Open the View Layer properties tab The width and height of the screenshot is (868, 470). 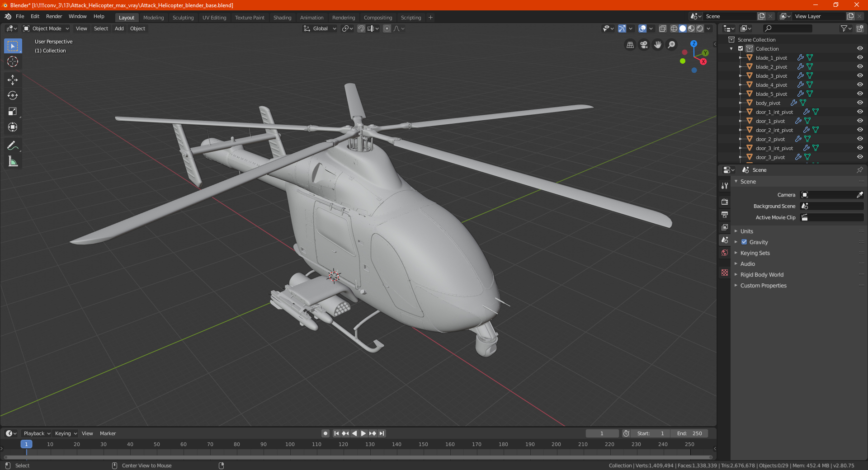[x=725, y=227]
